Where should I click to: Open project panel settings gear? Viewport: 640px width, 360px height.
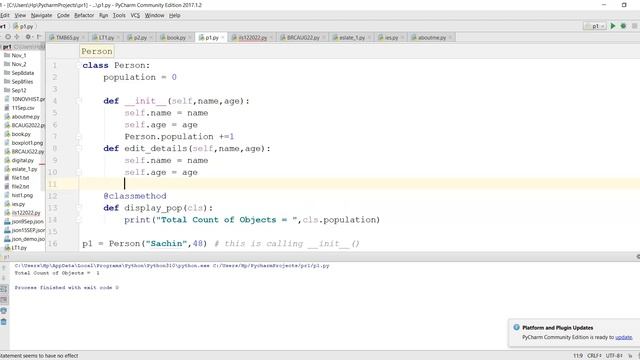[x=29, y=37]
